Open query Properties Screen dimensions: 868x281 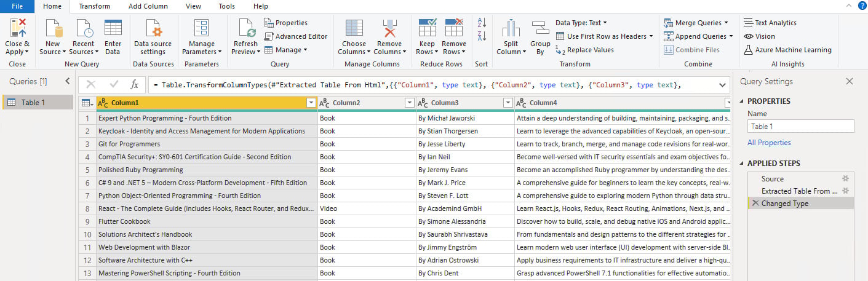285,23
